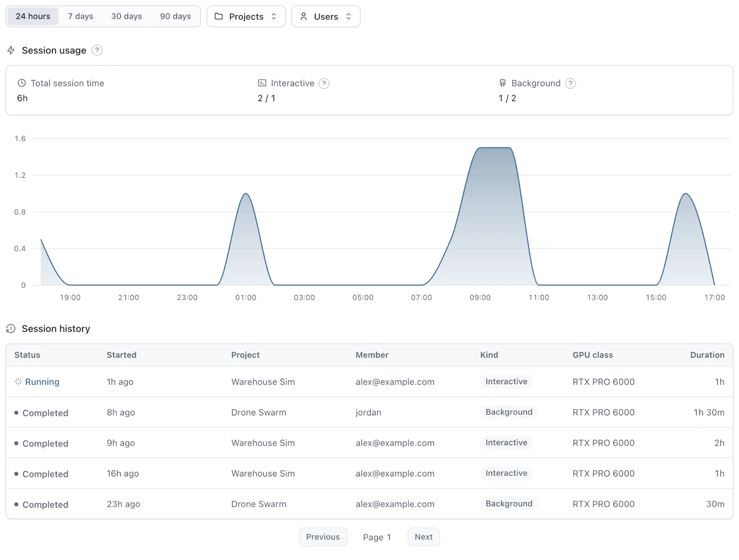739x560 pixels.
Task: Sort by the Status column header
Action: click(x=27, y=355)
